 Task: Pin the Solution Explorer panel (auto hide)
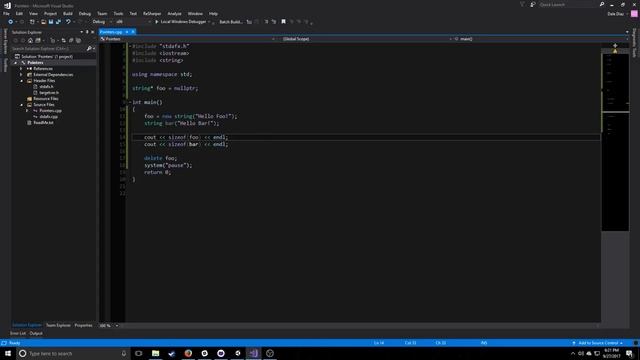coord(87,32)
